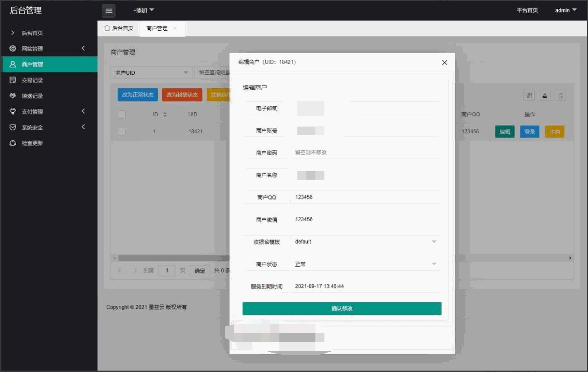Click the 检查更新 sidebar icon
The width and height of the screenshot is (588, 372).
pos(13,143)
